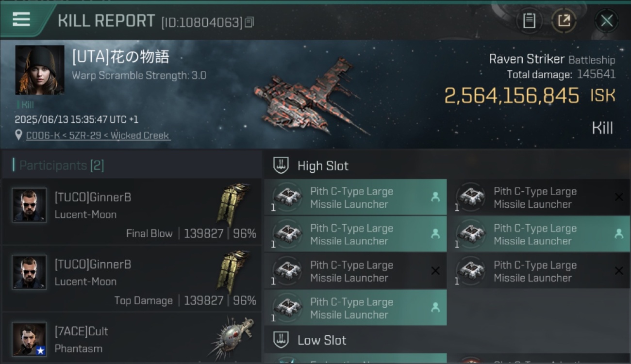View GinnerB Top Damage participant entry

[x=131, y=279]
